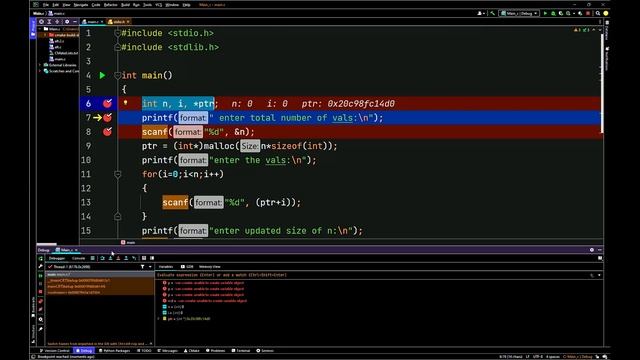
Task: Open the thread selector dropdown arrow
Action: 150,267
